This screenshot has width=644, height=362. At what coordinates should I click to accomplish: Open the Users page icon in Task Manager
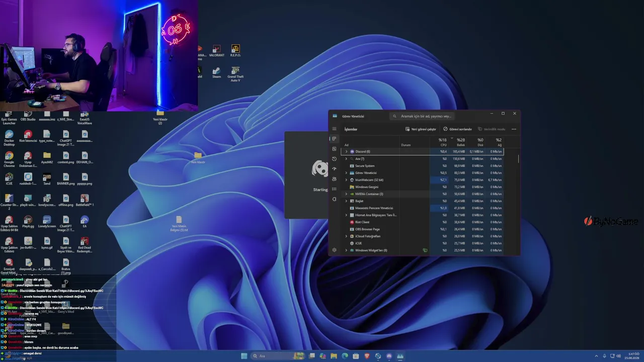pyautogui.click(x=334, y=179)
